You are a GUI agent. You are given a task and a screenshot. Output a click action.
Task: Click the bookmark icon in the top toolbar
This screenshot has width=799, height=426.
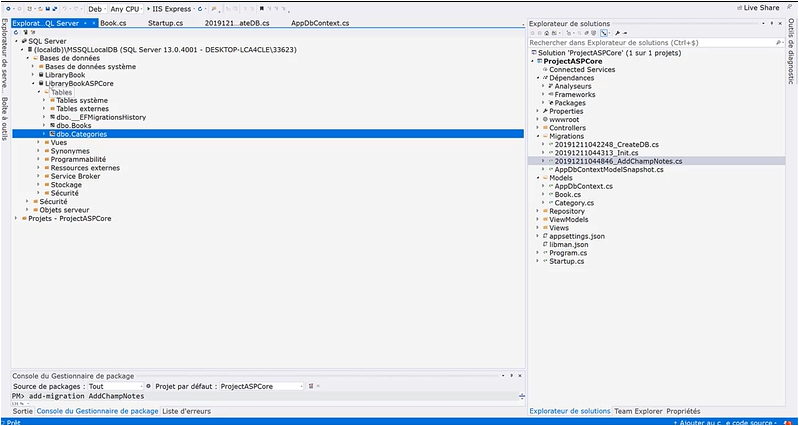coord(261,9)
